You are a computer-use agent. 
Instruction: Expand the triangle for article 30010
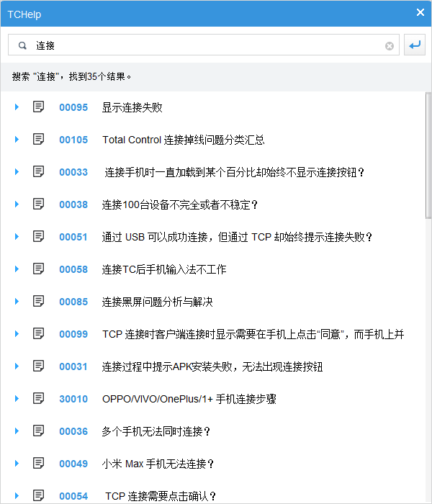[x=17, y=399]
